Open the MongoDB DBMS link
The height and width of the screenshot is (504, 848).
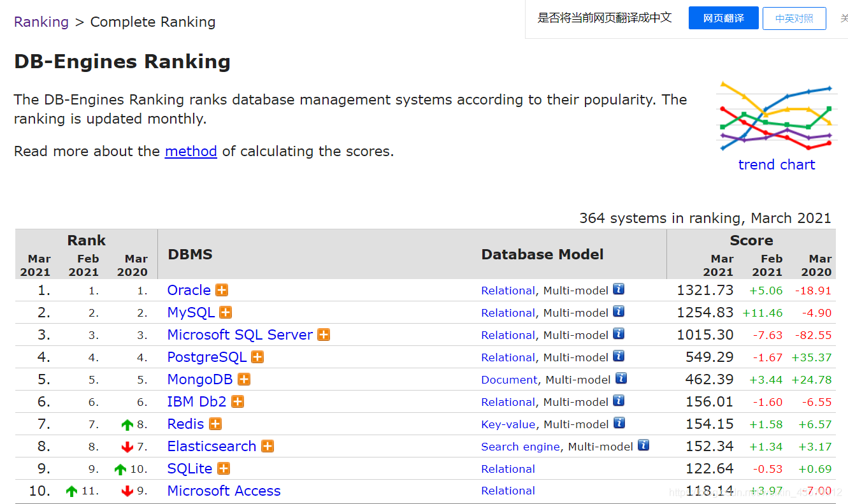[200, 379]
